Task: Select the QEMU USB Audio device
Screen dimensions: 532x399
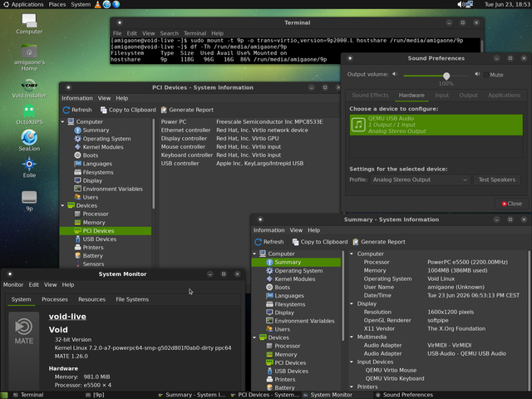Action: [x=436, y=125]
